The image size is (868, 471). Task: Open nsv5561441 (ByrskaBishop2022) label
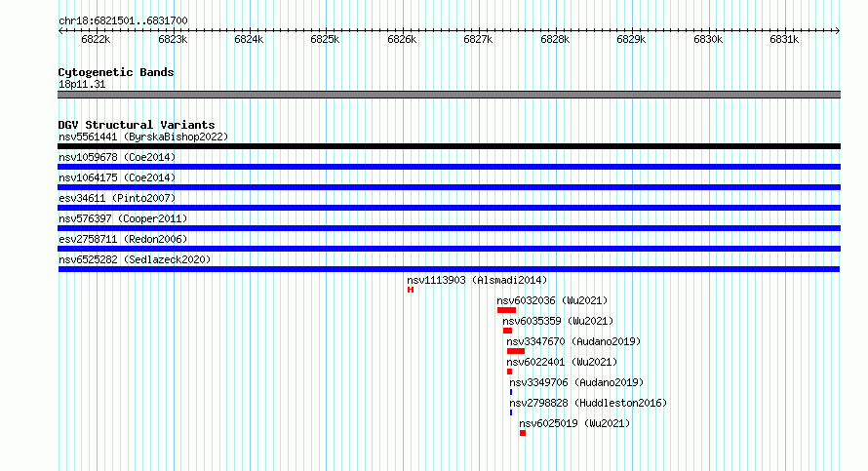[143, 137]
